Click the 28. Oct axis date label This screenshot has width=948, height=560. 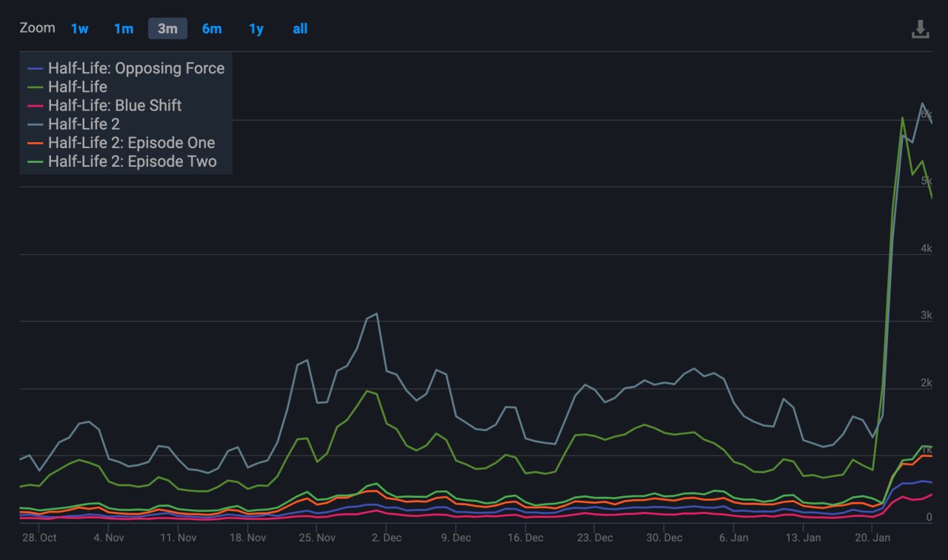pos(39,538)
